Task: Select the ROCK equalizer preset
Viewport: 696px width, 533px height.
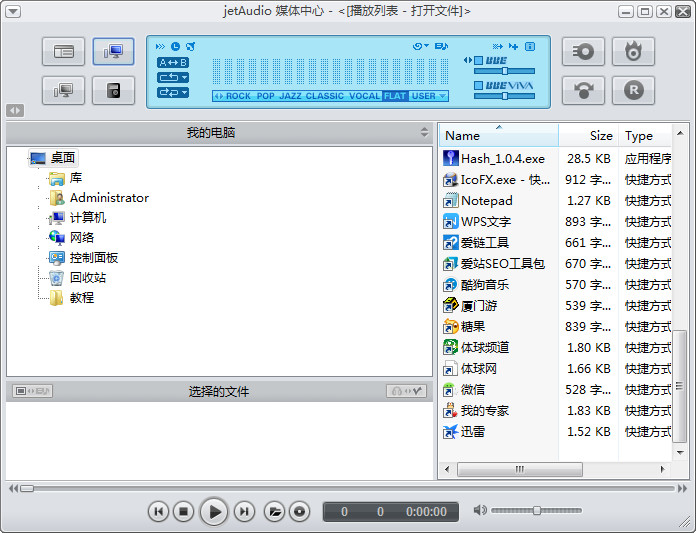Action: coord(238,96)
